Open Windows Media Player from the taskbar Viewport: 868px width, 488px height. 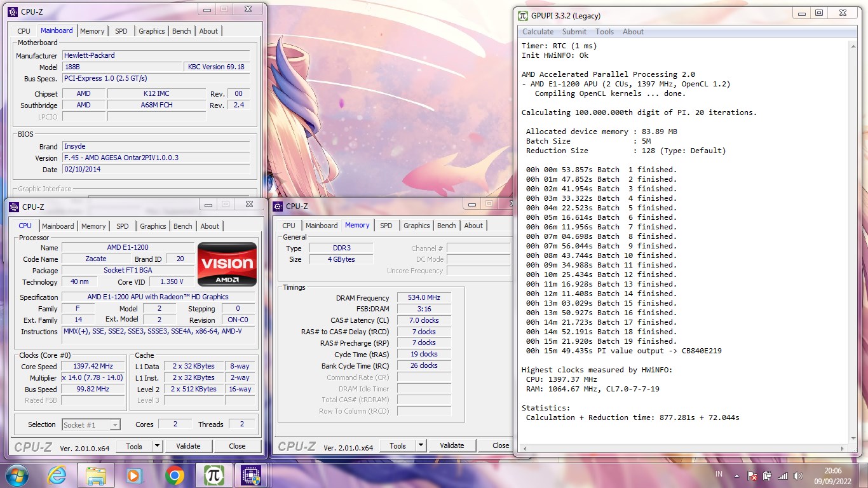tap(134, 475)
